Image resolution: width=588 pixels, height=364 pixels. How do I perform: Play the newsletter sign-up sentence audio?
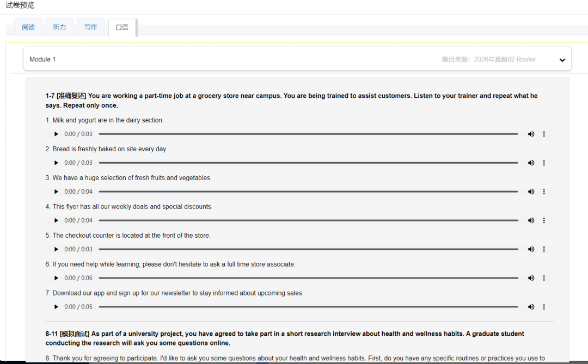pos(56,307)
